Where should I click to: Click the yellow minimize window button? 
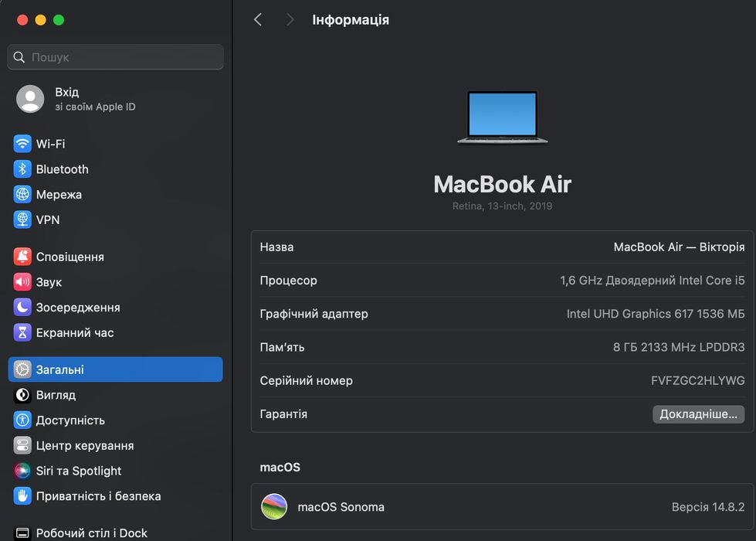[40, 20]
